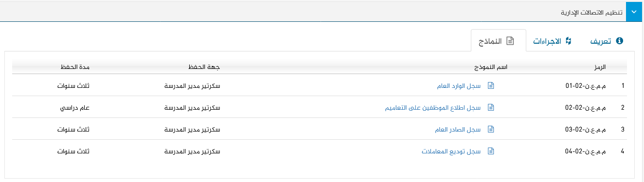Image resolution: width=644 pixels, height=182 pixels.
Task: Click the info icon beside تعريف
Action: click(x=619, y=41)
